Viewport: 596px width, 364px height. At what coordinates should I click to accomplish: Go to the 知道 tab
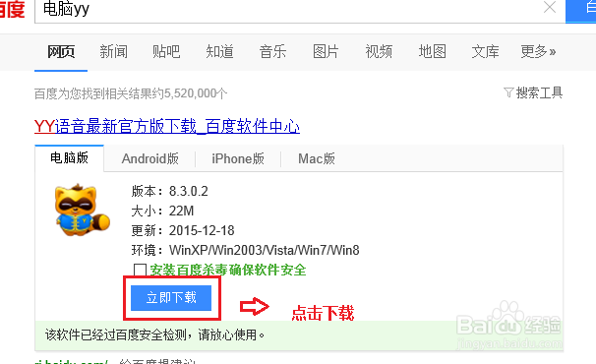219,52
